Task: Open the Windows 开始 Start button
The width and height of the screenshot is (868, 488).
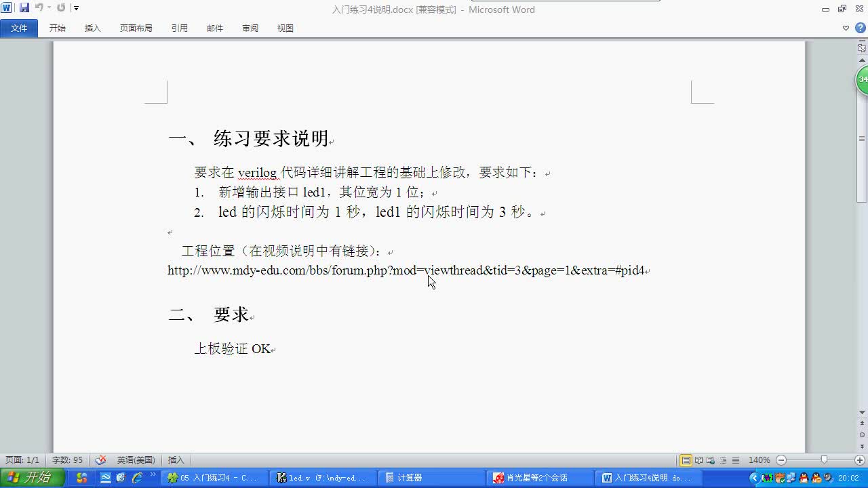Action: click(33, 478)
